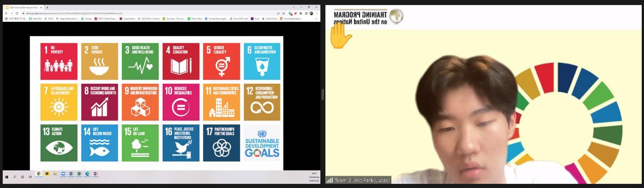
Task: Click the Decent Work and Economic Growth tile
Action: [100, 102]
